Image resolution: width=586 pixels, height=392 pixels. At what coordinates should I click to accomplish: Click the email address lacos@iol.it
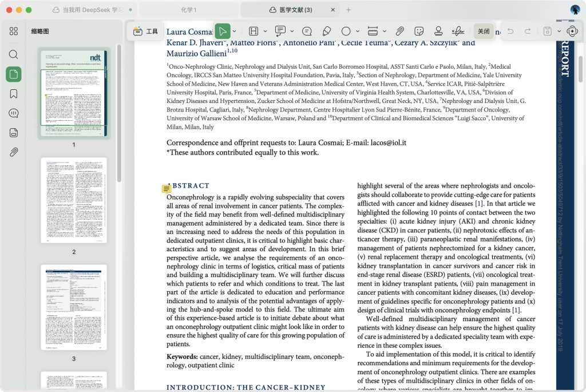[389, 142]
